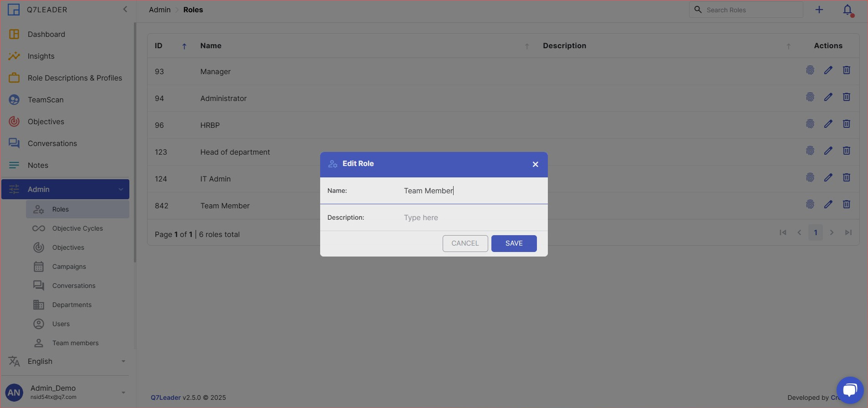Delete the HRBP role via trash icon

click(846, 124)
